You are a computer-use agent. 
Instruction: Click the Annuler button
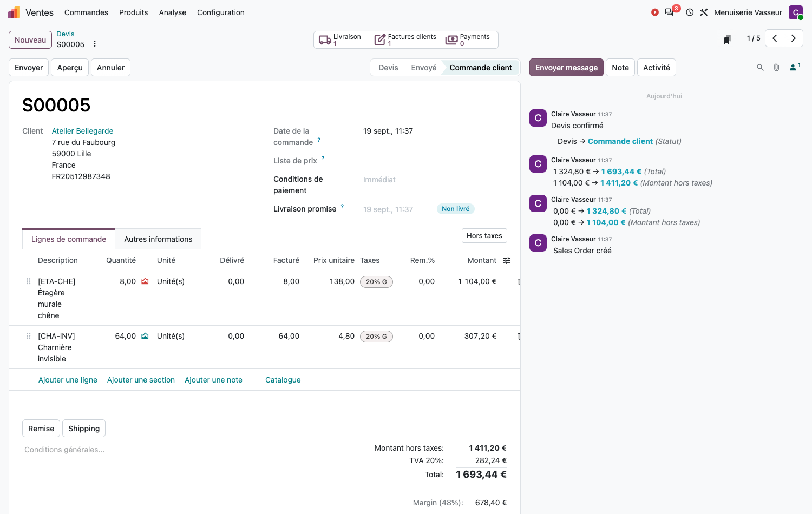pyautogui.click(x=110, y=68)
